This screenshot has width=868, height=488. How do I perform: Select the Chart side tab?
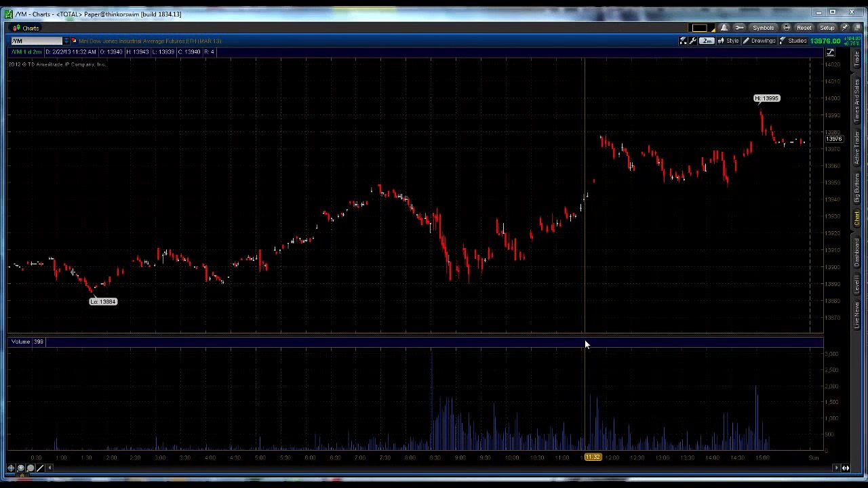tap(856, 218)
